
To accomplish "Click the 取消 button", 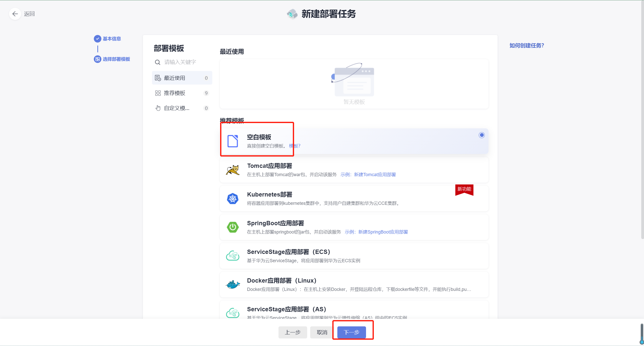I will [x=322, y=332].
